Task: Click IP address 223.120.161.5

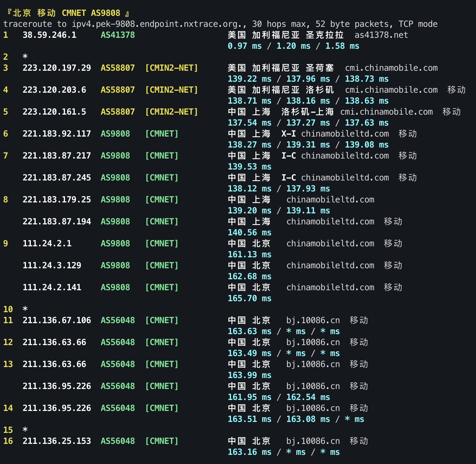Action: point(54,112)
